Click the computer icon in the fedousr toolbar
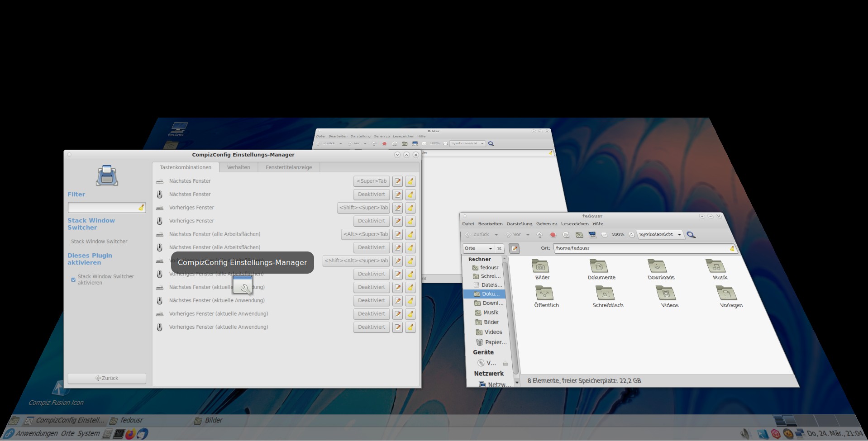 coord(592,235)
